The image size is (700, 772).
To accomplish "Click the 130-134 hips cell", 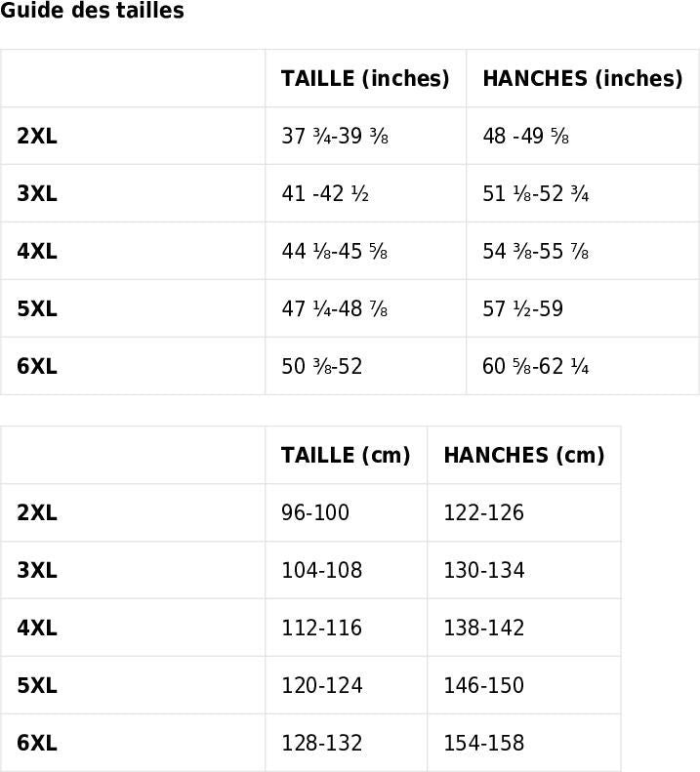I will 484,571.
